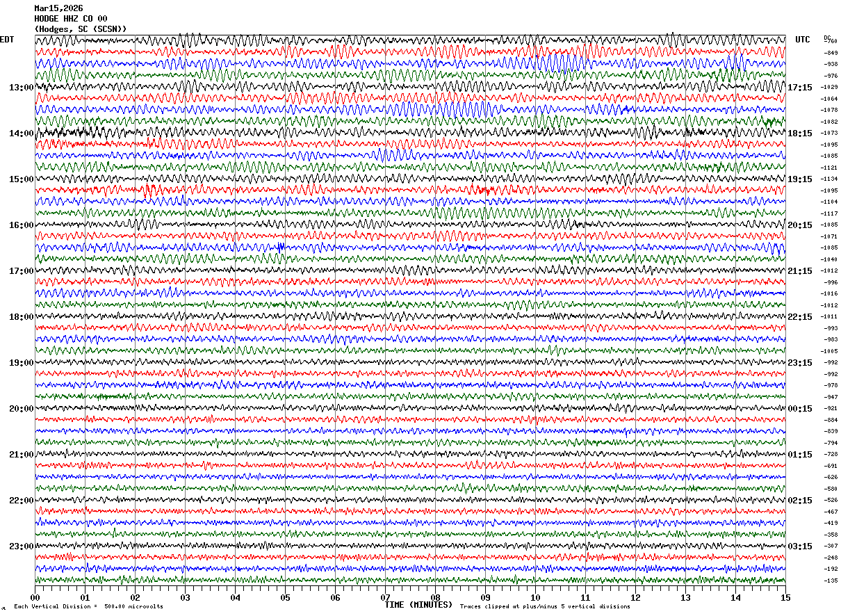This screenshot has height=616, width=841.
Task: Click the date label Mar15,2026
Action: point(58,8)
